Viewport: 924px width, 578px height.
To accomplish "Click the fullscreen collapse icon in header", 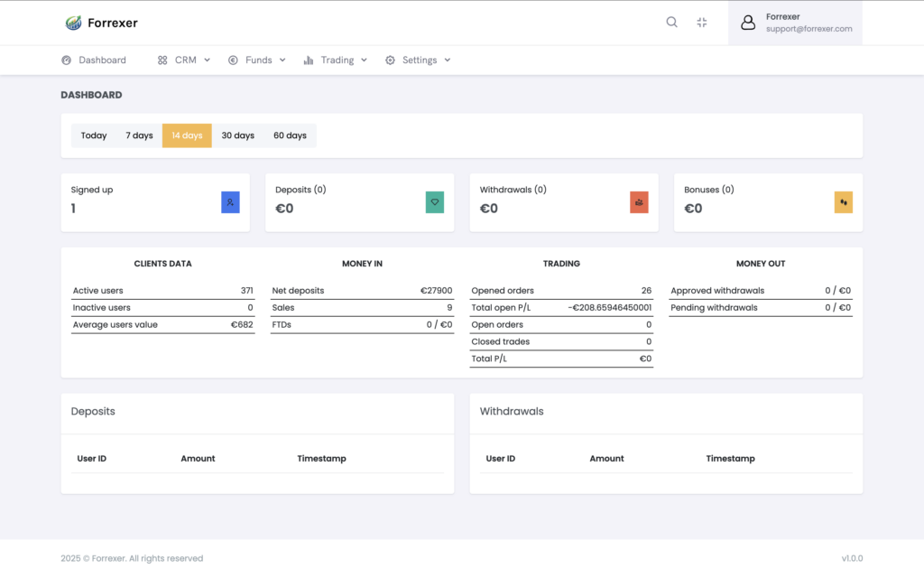I will click(x=702, y=23).
